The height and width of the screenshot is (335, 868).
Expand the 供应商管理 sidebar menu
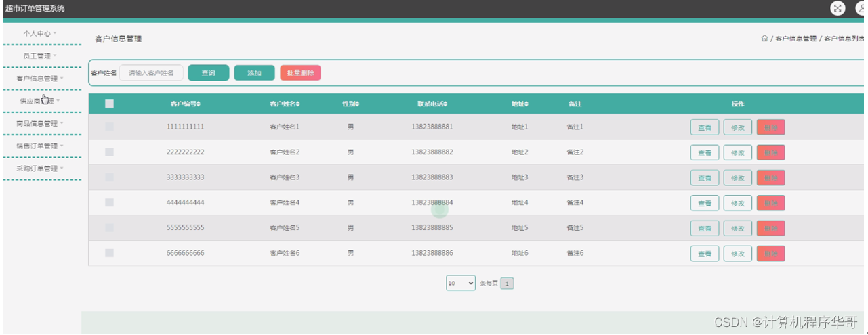[40, 101]
